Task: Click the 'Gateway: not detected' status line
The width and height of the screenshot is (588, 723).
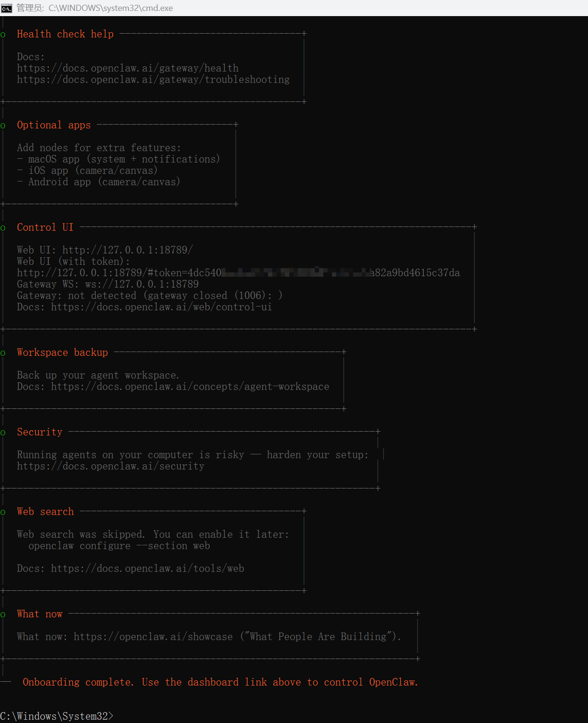Action: 150,296
